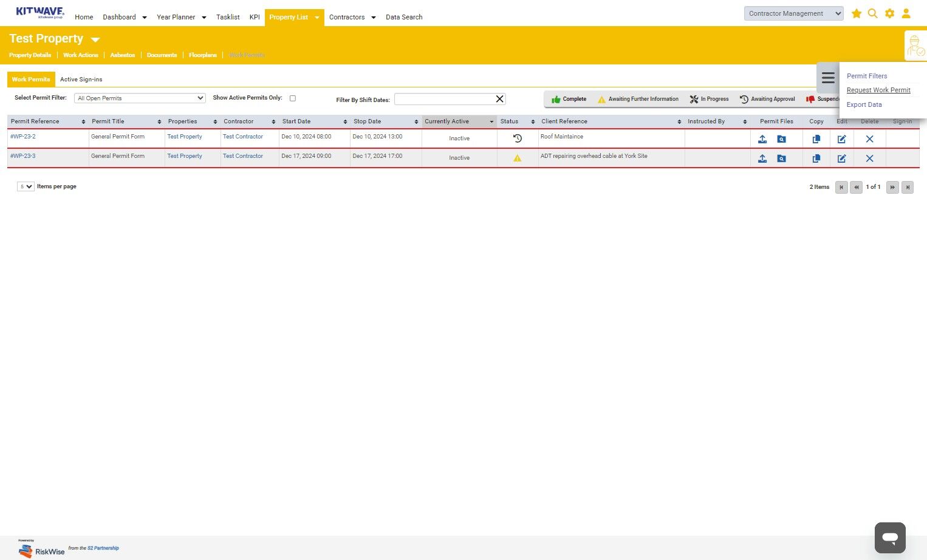Delete the #WP-23-3 permit
The width and height of the screenshot is (927, 560).
click(870, 159)
